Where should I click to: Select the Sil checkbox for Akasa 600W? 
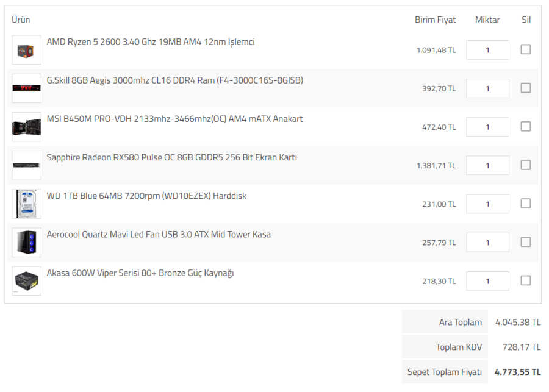(x=525, y=280)
